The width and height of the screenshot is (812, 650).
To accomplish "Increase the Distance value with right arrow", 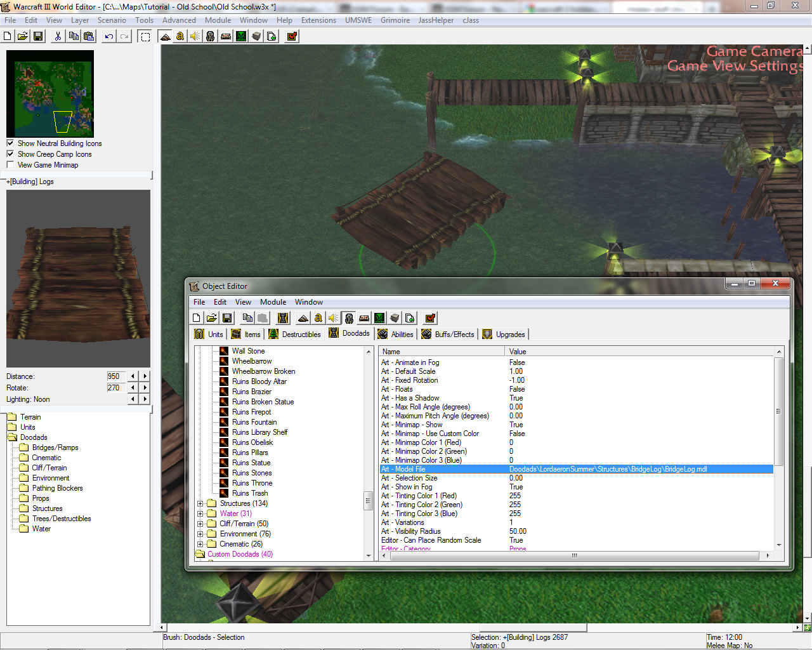I will pyautogui.click(x=145, y=376).
